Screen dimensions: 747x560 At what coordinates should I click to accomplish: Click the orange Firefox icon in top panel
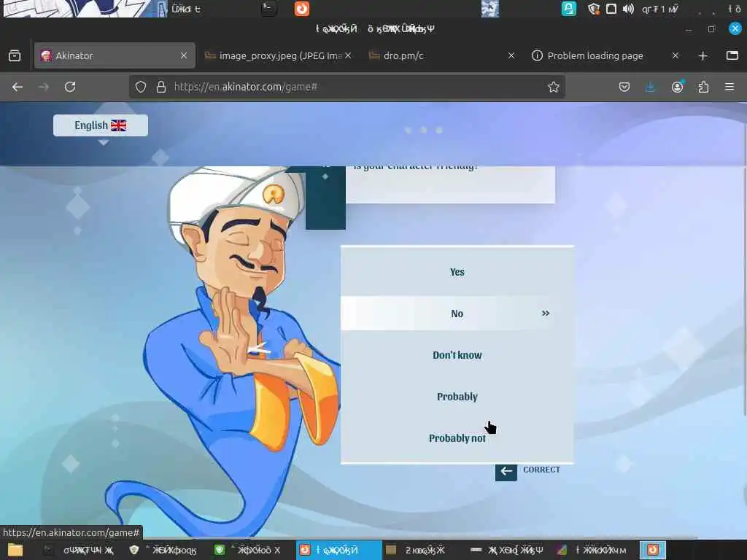(301, 9)
